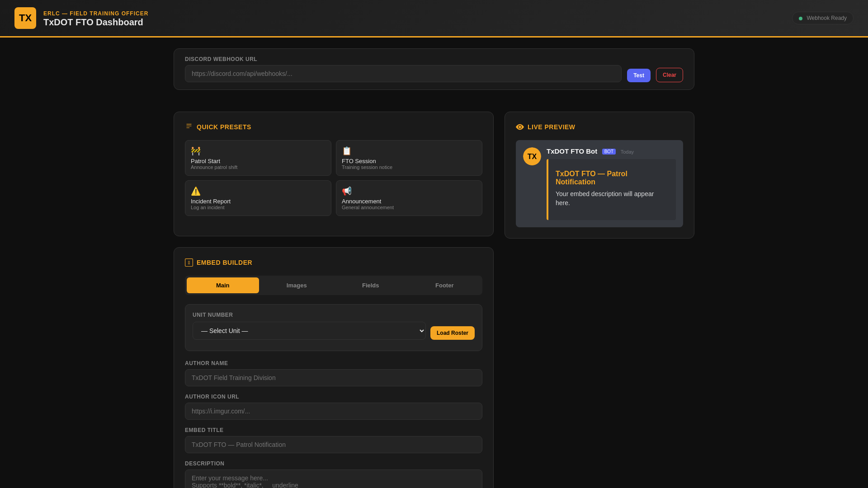This screenshot has height=488, width=868.
Task: Click the BOT badge in preview
Action: (x=609, y=152)
